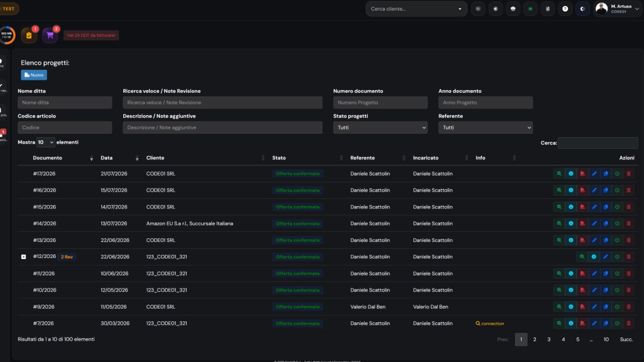The image size is (644, 362).
Task: Open the Referente filter dropdown
Action: (x=486, y=128)
